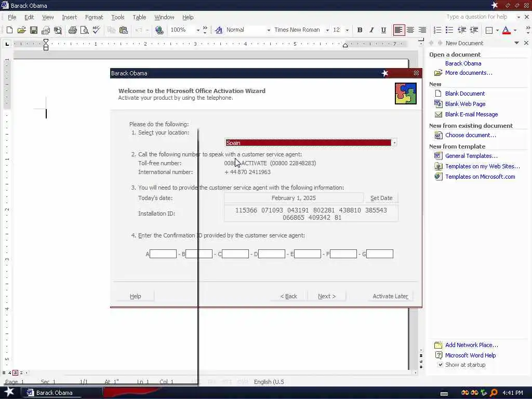Insert hyperlink using the globe icon
The width and height of the screenshot is (532, 399).
click(159, 30)
